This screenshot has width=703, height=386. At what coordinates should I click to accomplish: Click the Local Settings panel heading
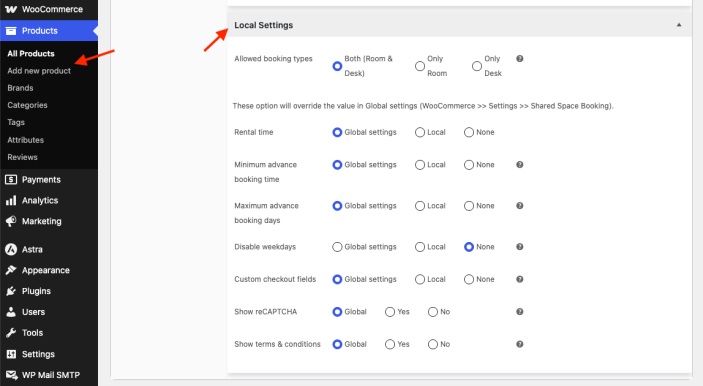click(x=264, y=25)
